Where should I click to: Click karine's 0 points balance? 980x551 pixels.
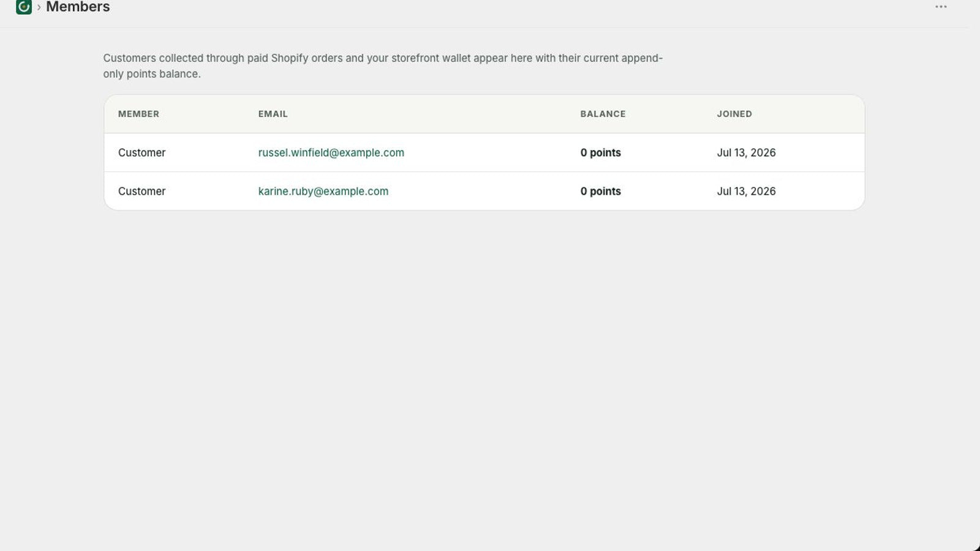(600, 191)
